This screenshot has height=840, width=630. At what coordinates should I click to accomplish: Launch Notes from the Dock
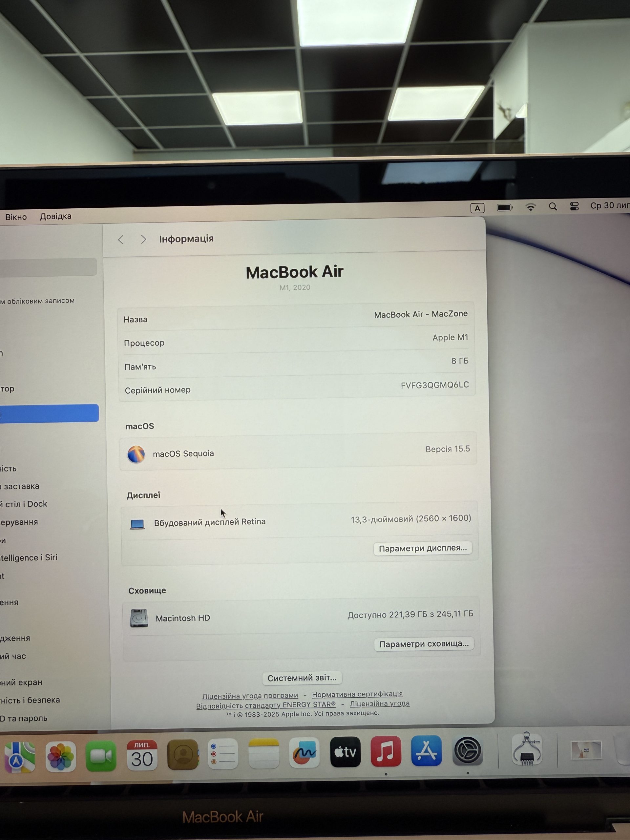tap(263, 753)
